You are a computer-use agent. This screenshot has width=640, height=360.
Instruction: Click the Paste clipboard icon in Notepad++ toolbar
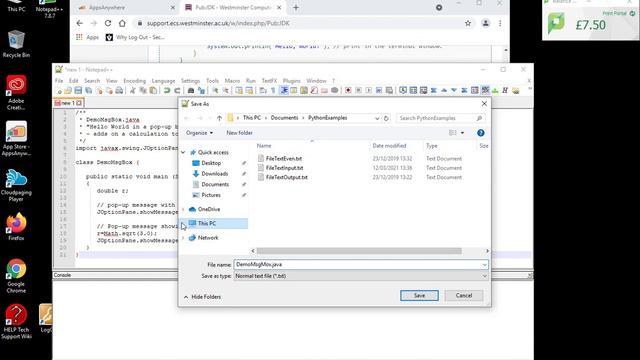pyautogui.click(x=153, y=91)
